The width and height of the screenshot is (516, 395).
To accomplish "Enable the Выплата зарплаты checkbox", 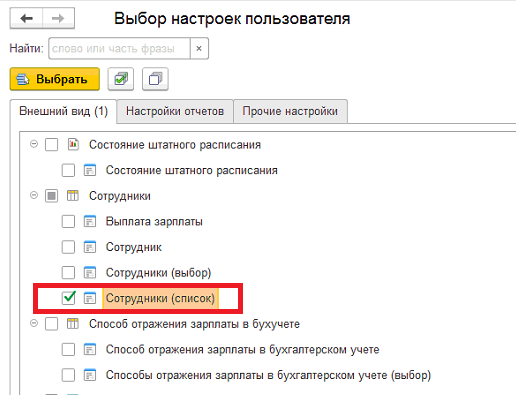I will click(68, 221).
